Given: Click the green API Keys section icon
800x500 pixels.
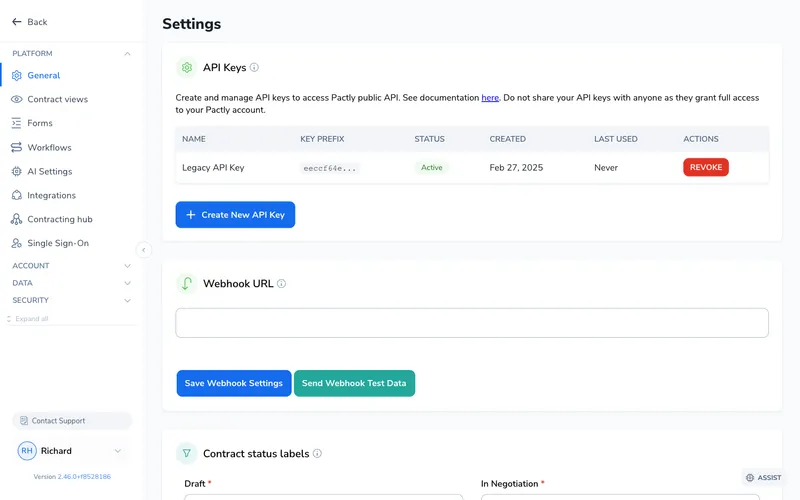Looking at the screenshot, I should (187, 67).
